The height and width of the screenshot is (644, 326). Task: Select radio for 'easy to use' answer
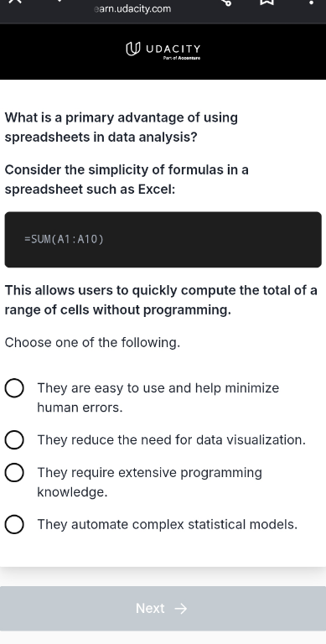14,388
